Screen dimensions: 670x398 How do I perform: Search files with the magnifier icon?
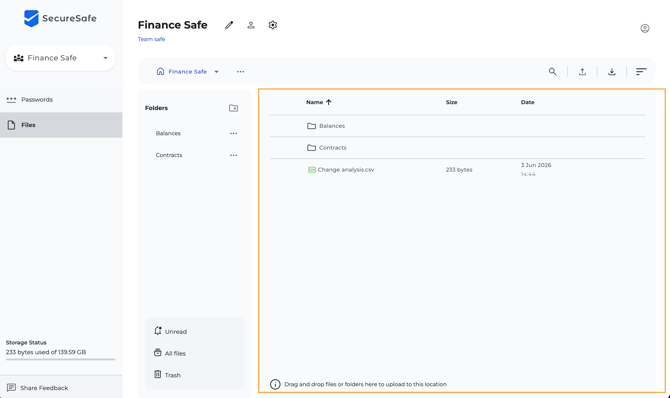(552, 71)
